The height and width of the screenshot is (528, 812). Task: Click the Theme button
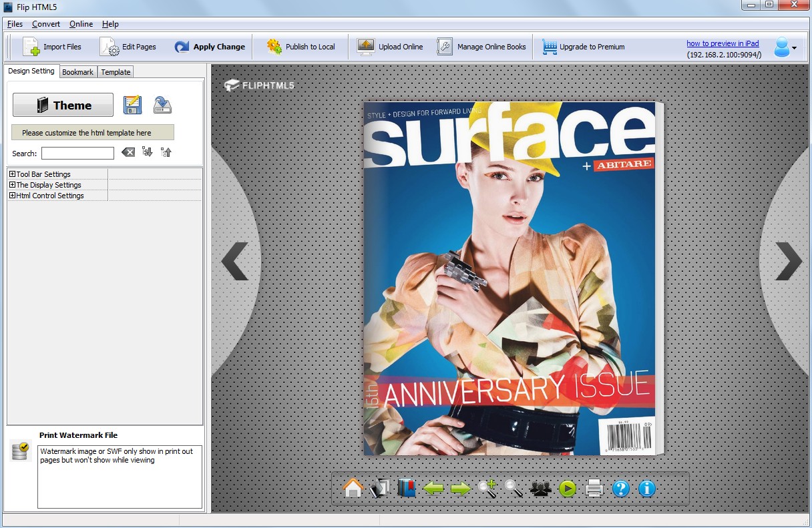[63, 105]
